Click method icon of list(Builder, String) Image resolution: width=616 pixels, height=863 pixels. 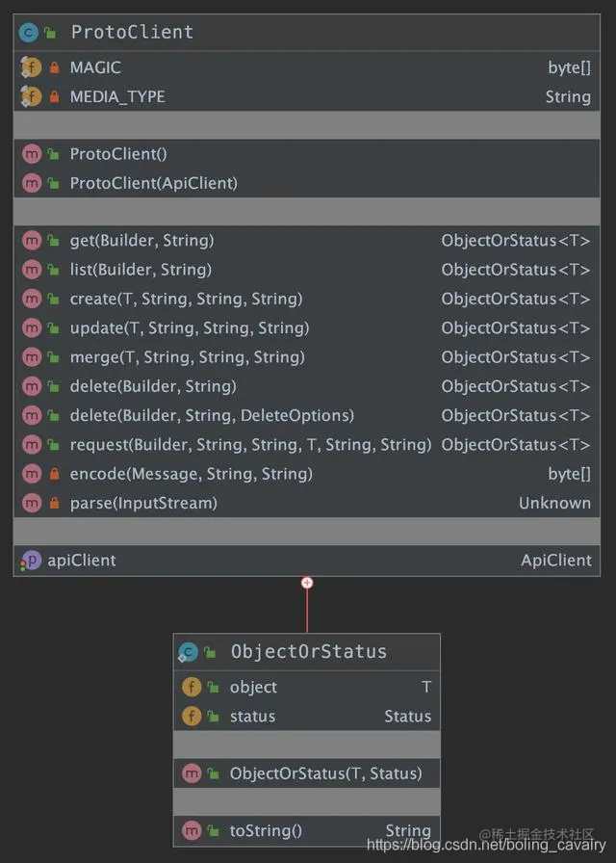(32, 270)
